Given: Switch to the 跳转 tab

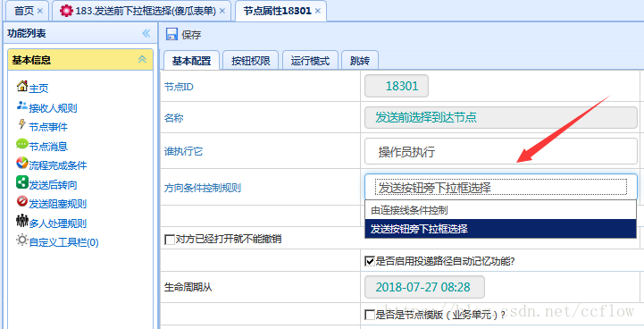Looking at the screenshot, I should pyautogui.click(x=360, y=61).
